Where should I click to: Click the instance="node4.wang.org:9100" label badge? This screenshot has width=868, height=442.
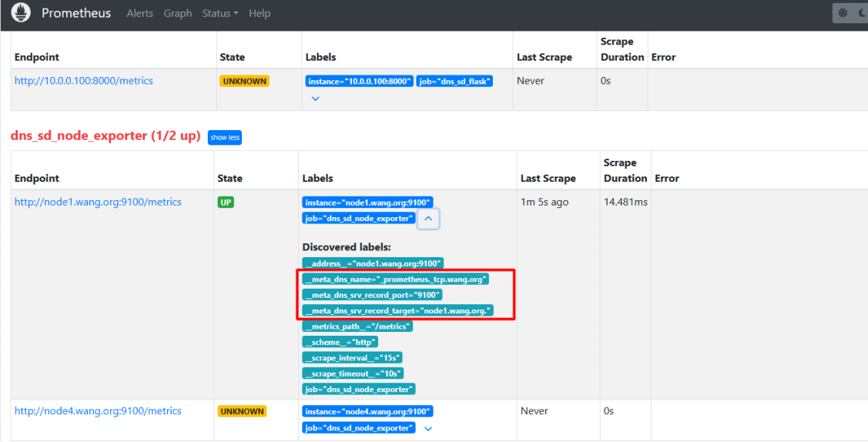pyautogui.click(x=367, y=411)
